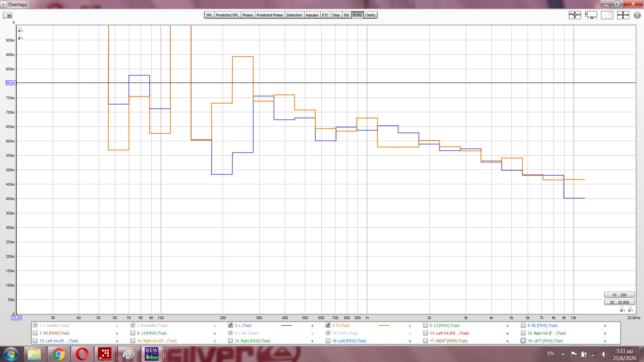Image resolution: width=644 pixels, height=362 pixels.
Task: Click the capture graph camera icon
Action: coord(7,15)
